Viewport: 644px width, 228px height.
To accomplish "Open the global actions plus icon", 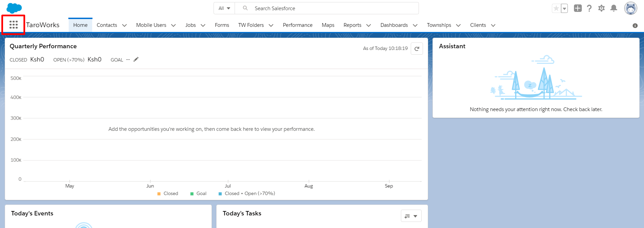I will coord(578,8).
